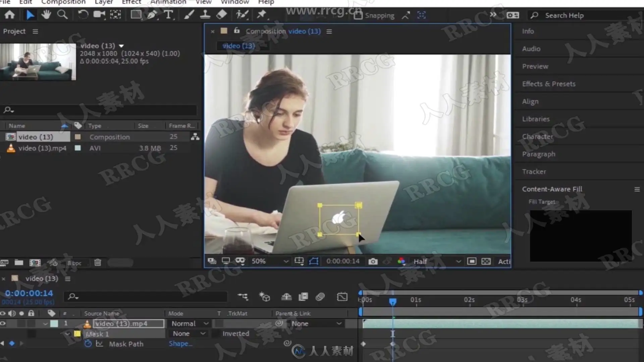Click the yellow Mask 1 color swatch
The image size is (644, 362).
pyautogui.click(x=77, y=334)
